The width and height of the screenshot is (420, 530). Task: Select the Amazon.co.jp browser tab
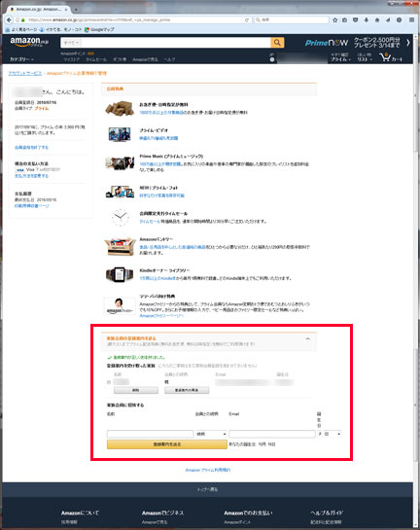tap(38, 10)
